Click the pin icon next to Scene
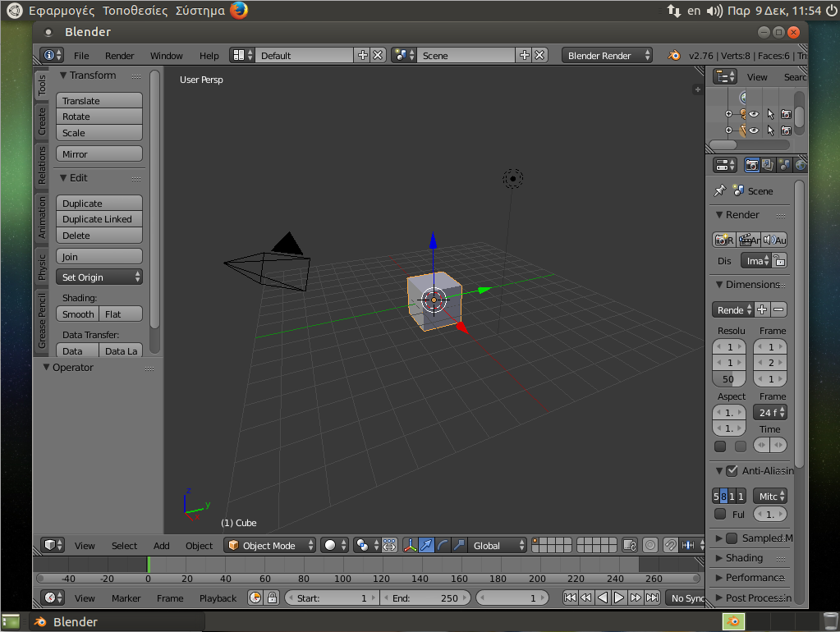 tap(720, 190)
